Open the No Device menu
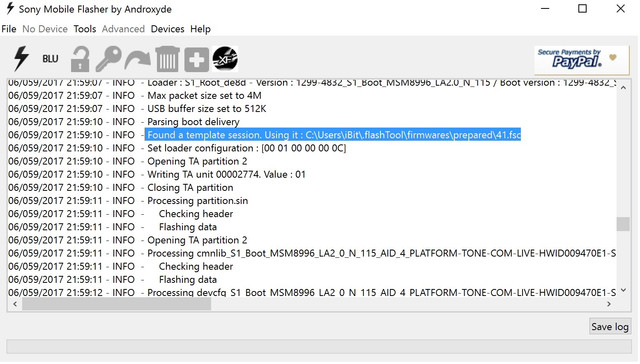The image size is (640, 364). coord(45,29)
